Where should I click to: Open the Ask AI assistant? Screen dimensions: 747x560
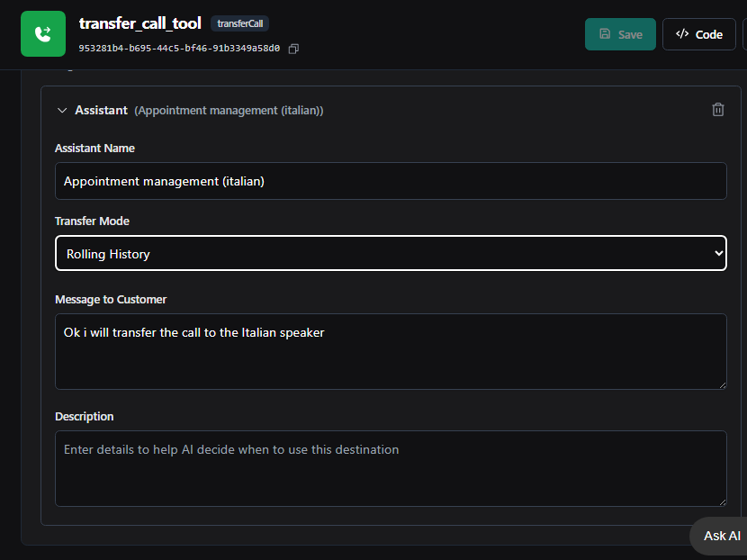pos(721,536)
